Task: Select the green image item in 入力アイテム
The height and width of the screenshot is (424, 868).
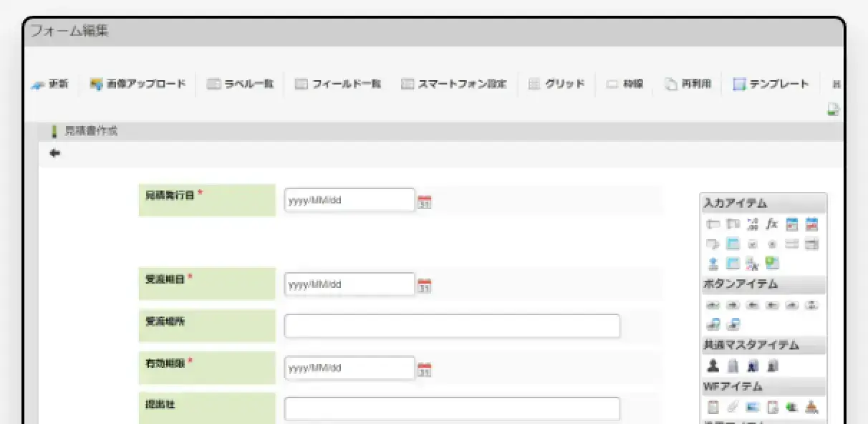Action: tap(772, 264)
